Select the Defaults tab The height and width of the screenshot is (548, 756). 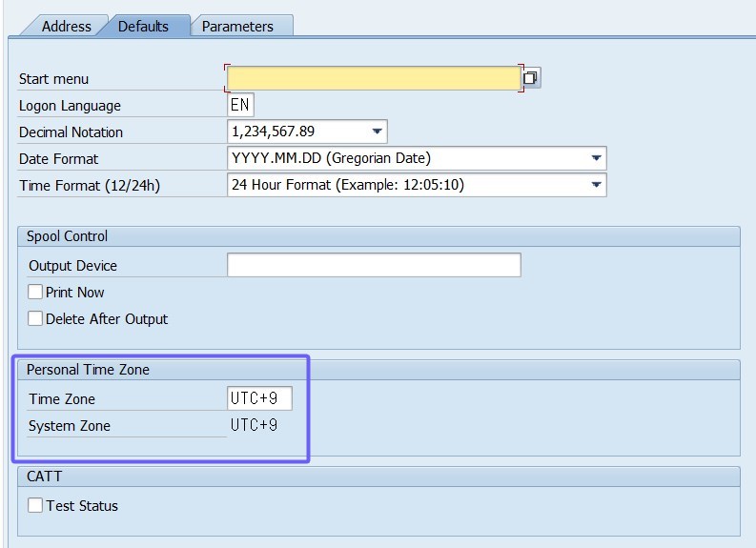[143, 26]
